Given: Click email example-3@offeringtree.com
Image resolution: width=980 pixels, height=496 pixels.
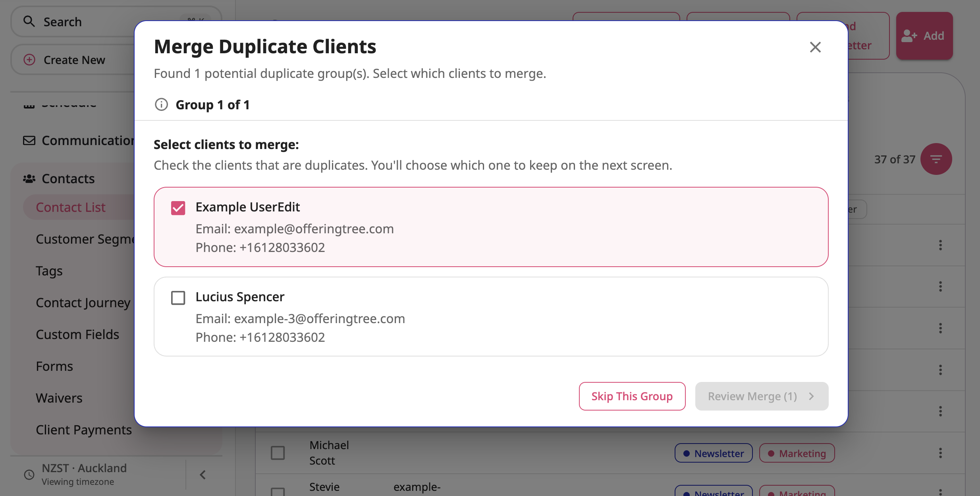Looking at the screenshot, I should (320, 319).
